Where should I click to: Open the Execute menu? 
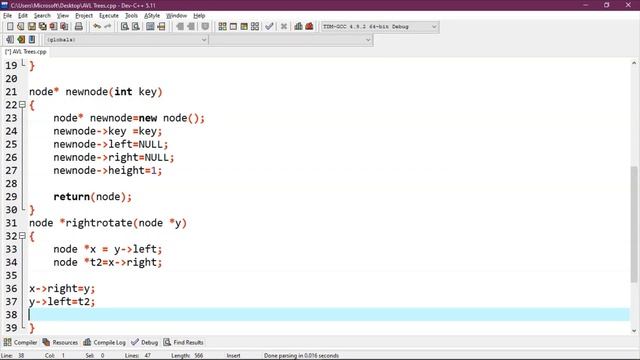[109, 16]
